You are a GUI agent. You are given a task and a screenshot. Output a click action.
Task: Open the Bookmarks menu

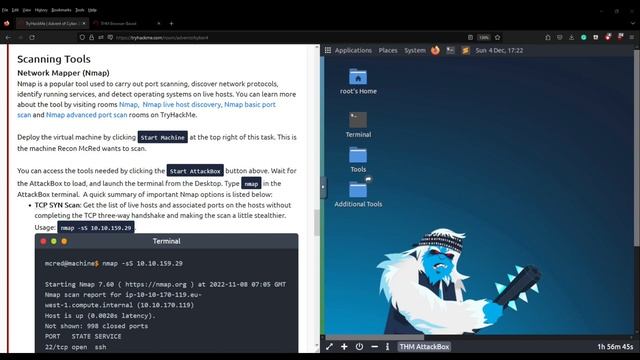click(61, 10)
